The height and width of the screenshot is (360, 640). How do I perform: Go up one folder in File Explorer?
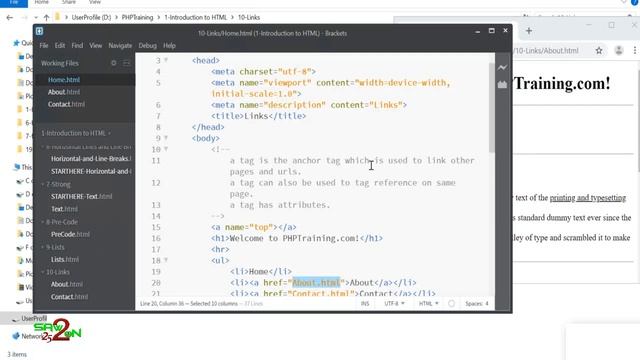[46, 18]
